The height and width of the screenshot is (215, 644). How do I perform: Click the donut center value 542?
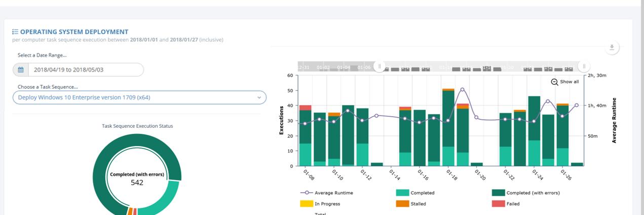coord(137,183)
